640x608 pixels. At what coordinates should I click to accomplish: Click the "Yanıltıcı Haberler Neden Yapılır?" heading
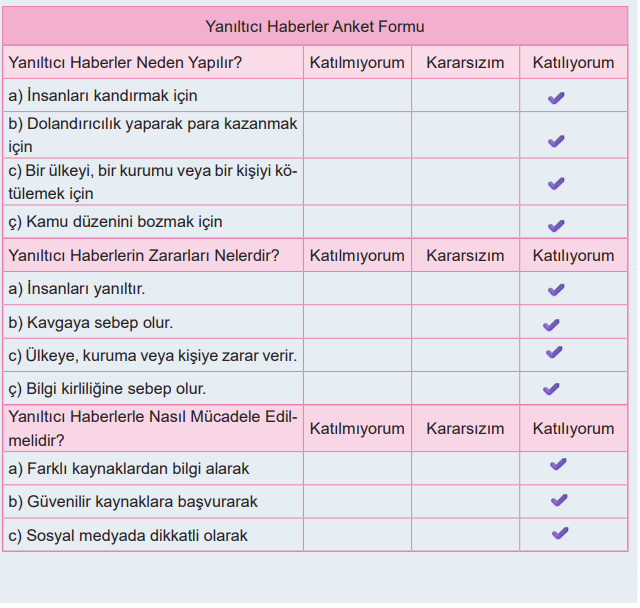126,62
